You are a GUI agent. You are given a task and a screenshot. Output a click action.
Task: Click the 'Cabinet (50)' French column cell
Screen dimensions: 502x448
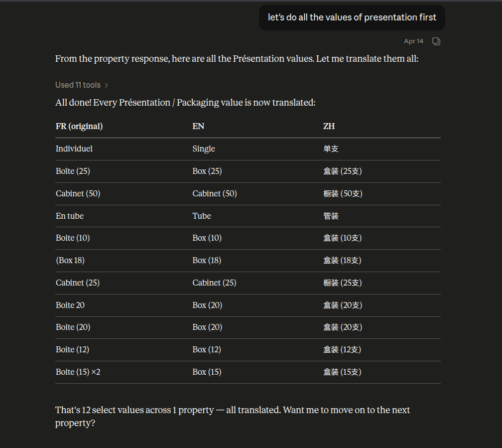(78, 194)
